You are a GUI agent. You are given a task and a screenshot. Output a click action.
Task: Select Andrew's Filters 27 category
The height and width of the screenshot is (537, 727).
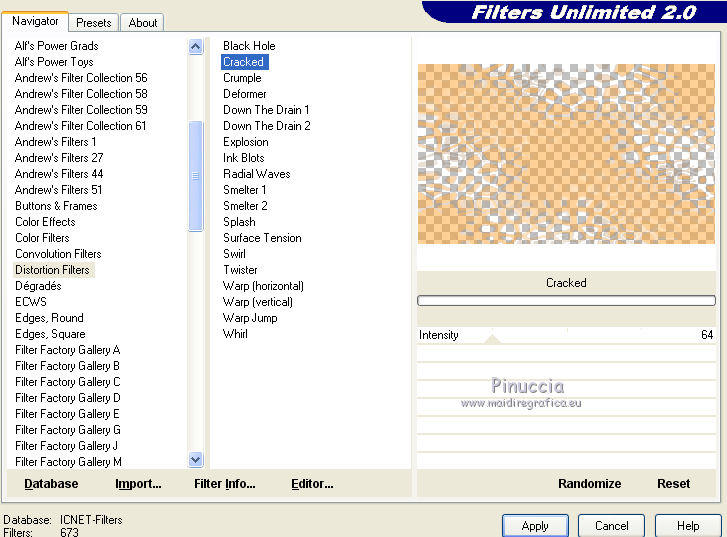[x=59, y=158]
